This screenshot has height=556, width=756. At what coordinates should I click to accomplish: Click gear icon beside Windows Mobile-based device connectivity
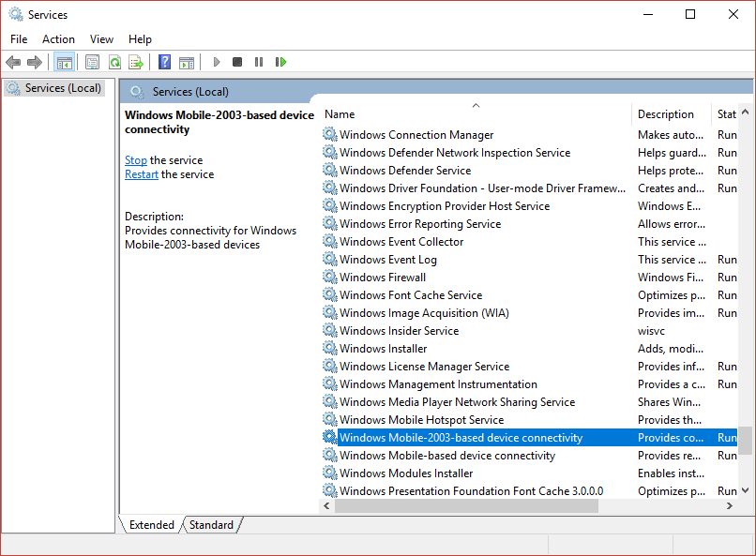point(330,456)
